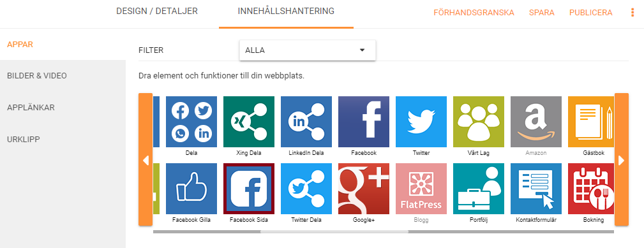Pick the Vårt Lag team icon
Screen dimensions: 644x248
(479, 122)
